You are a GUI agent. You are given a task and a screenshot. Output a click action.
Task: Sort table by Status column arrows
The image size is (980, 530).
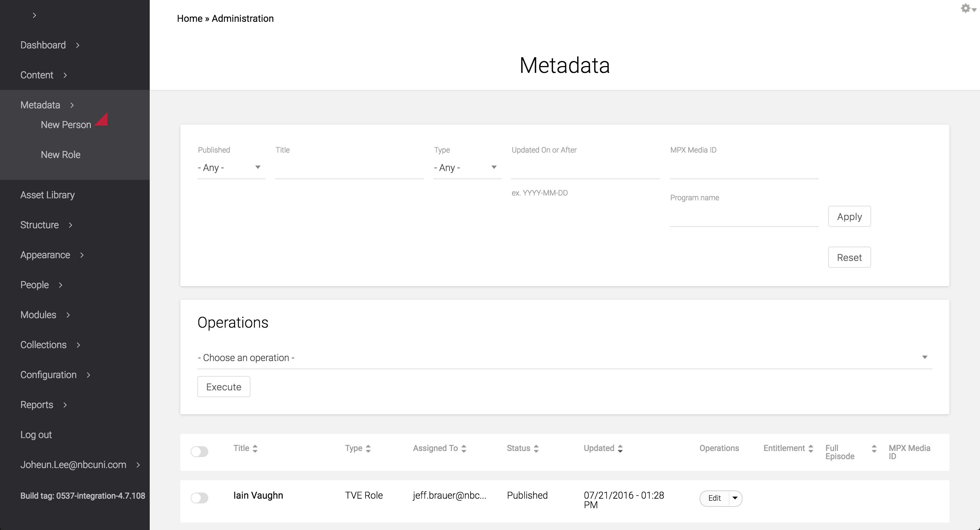pos(536,449)
